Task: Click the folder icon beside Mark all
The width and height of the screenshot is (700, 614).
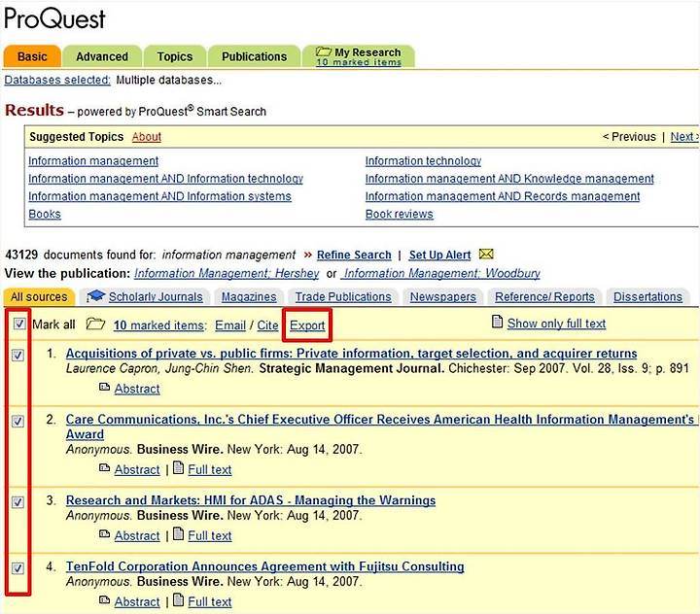Action: point(95,324)
